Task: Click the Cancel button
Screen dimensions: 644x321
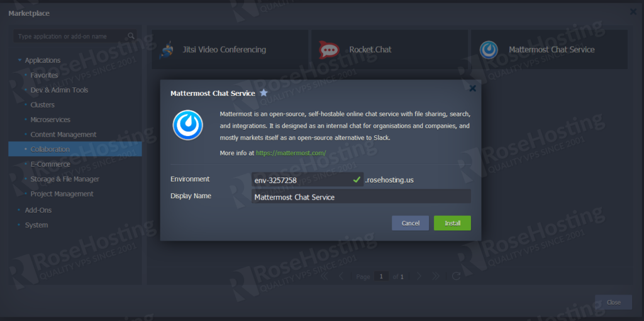Action: tap(410, 223)
